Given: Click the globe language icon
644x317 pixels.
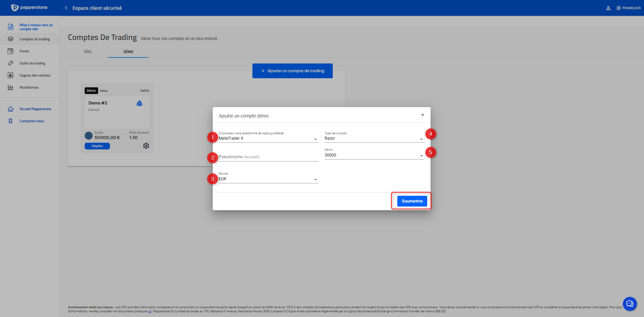Looking at the screenshot, I should tap(618, 8).
